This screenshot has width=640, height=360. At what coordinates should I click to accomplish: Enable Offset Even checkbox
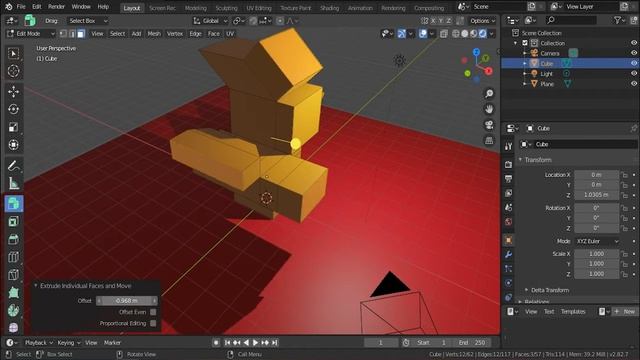click(153, 312)
